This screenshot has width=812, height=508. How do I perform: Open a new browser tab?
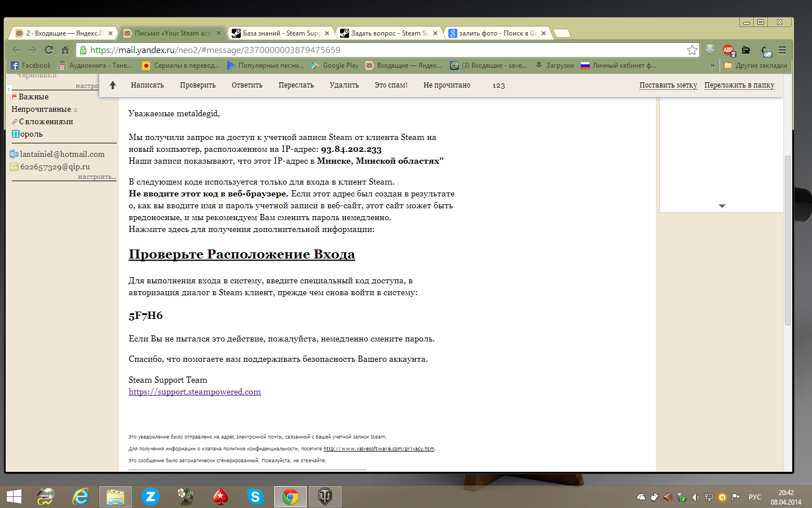tap(562, 33)
